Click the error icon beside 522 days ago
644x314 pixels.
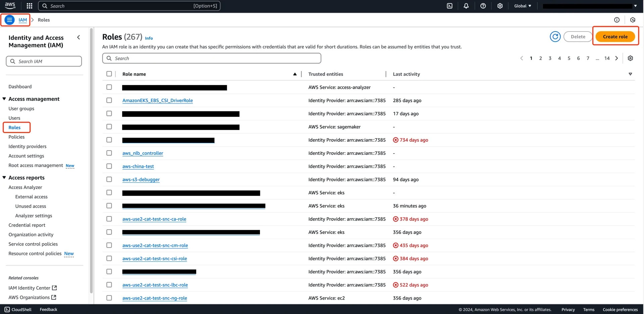pos(396,285)
